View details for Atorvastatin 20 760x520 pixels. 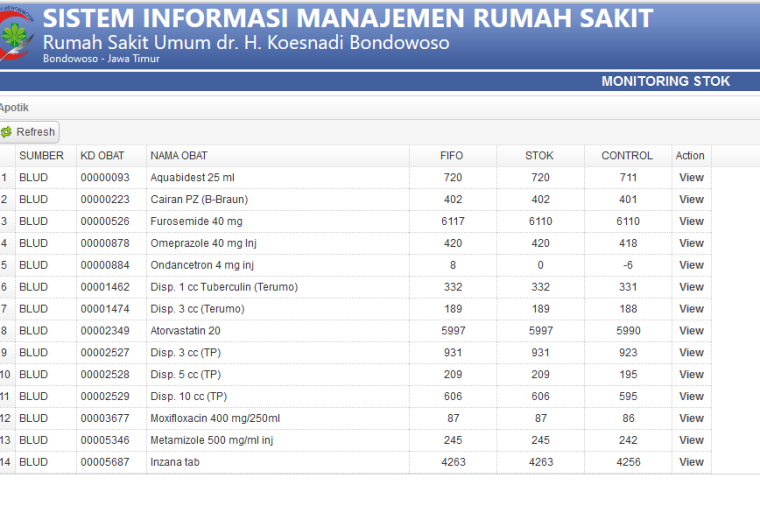pos(691,331)
